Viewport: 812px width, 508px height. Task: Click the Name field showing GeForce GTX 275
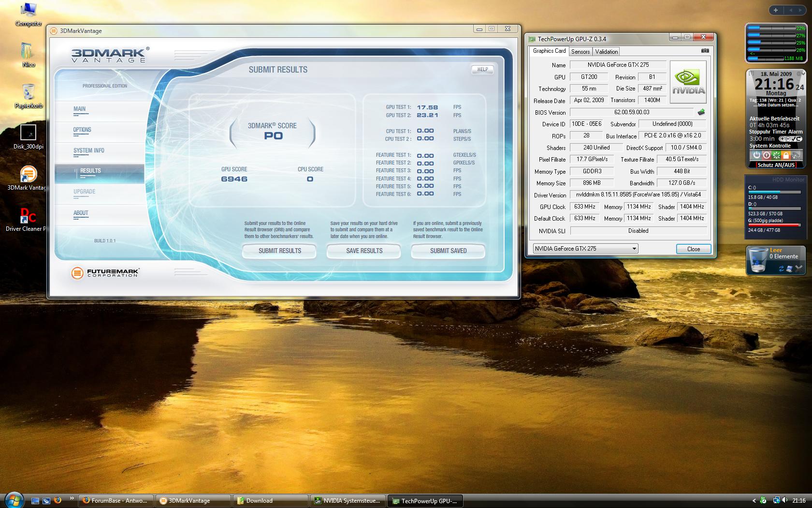coord(618,65)
